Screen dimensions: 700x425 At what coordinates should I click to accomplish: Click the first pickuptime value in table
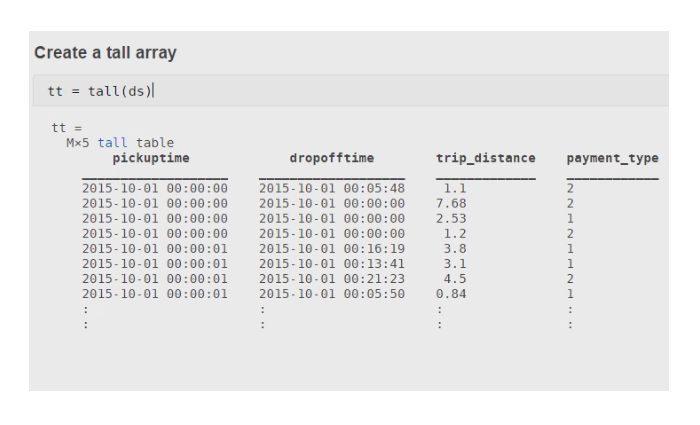click(x=154, y=188)
